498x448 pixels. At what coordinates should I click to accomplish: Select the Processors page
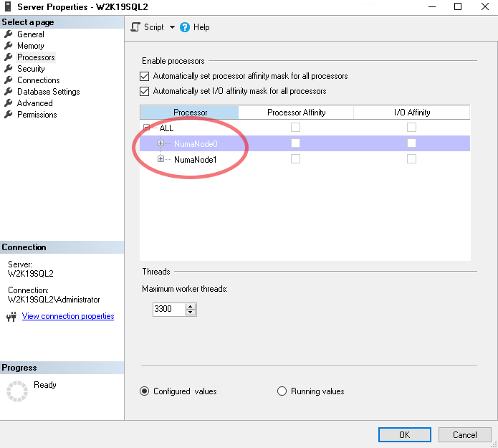tap(36, 57)
